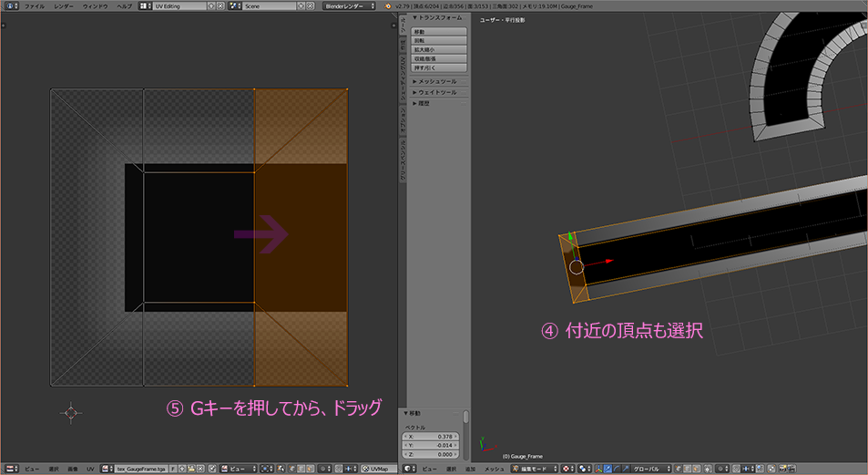Toggle the image pin icon
Screen dimensions: 868x475
click(212, 469)
